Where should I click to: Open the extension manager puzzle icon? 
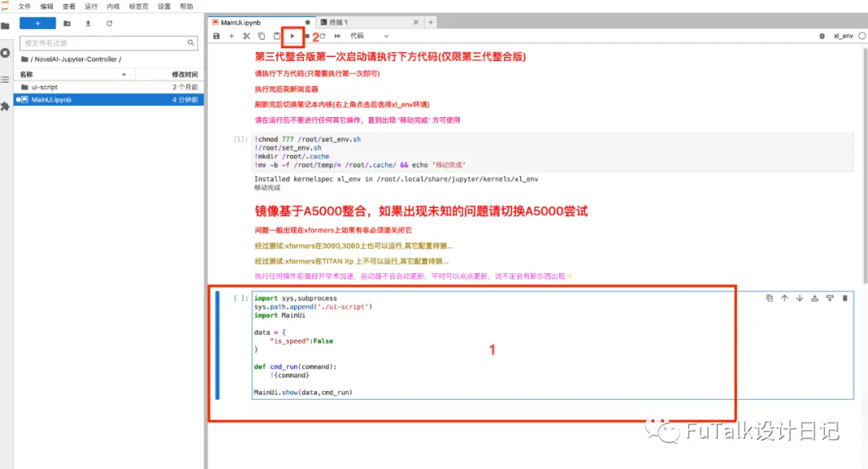click(6, 106)
